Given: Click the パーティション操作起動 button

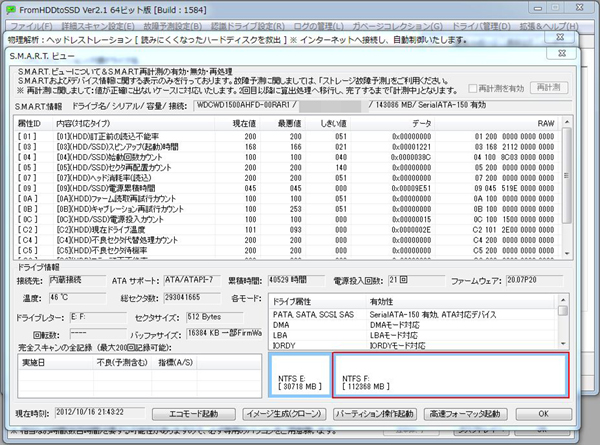Looking at the screenshot, I should 375,414.
